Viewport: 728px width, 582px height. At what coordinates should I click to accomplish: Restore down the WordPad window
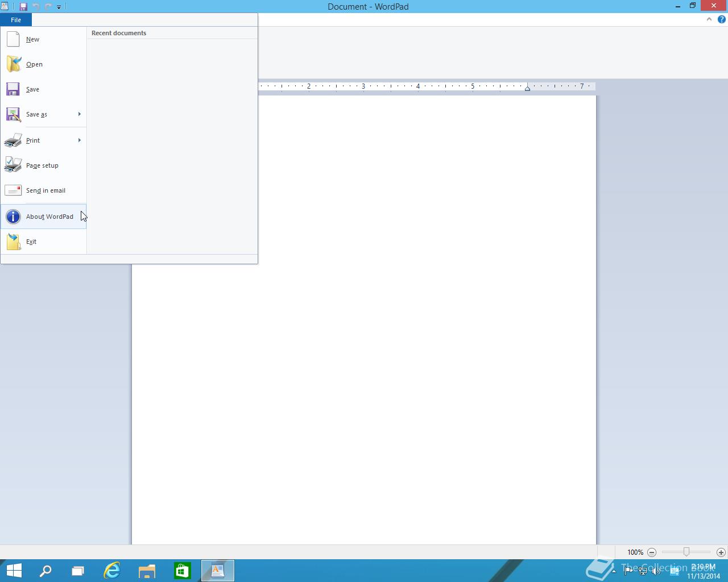point(693,6)
